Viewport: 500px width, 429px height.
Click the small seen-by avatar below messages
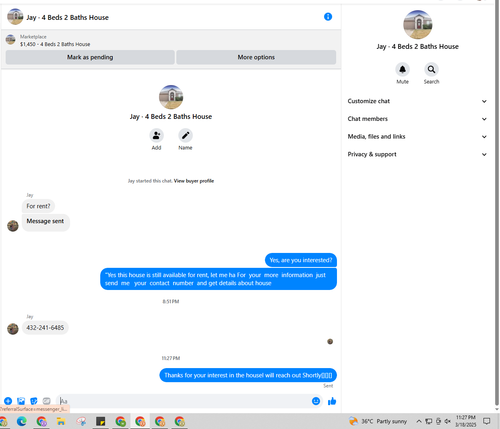click(330, 341)
